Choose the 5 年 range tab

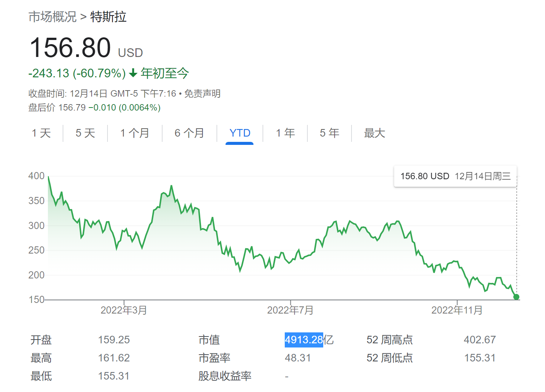(x=330, y=133)
